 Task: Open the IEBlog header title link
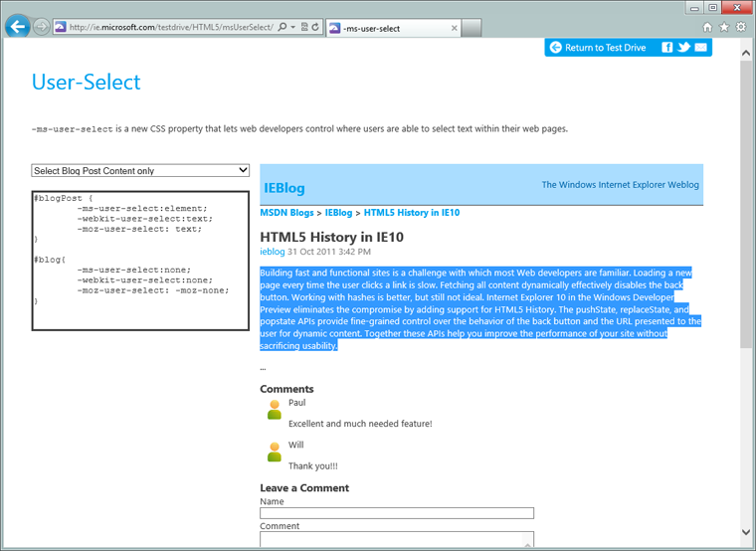(283, 188)
